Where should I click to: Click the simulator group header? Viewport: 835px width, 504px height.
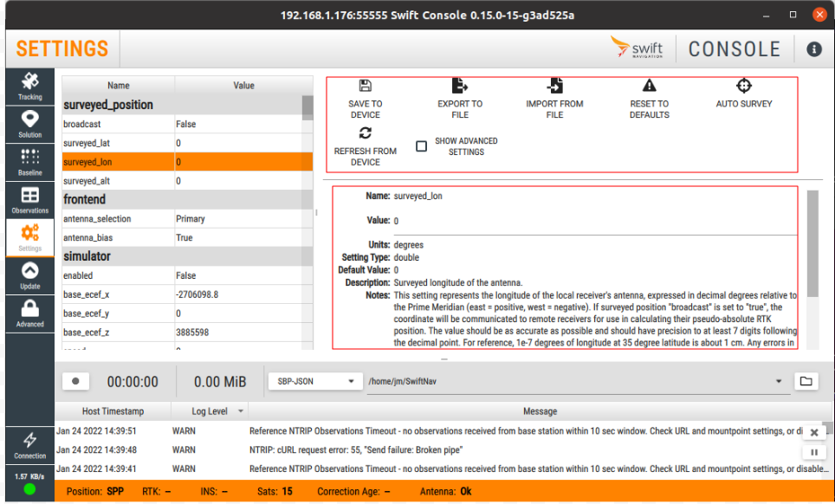[x=182, y=256]
